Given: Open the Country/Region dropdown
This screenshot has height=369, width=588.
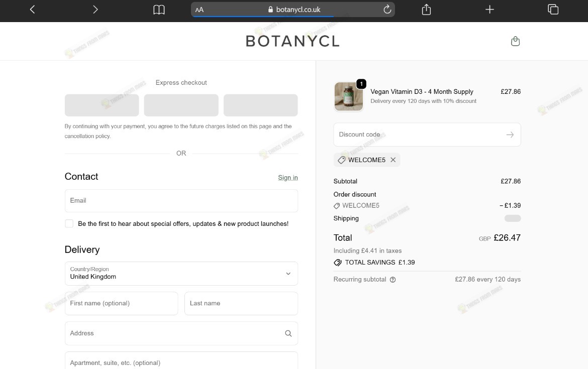Looking at the screenshot, I should pyautogui.click(x=181, y=274).
